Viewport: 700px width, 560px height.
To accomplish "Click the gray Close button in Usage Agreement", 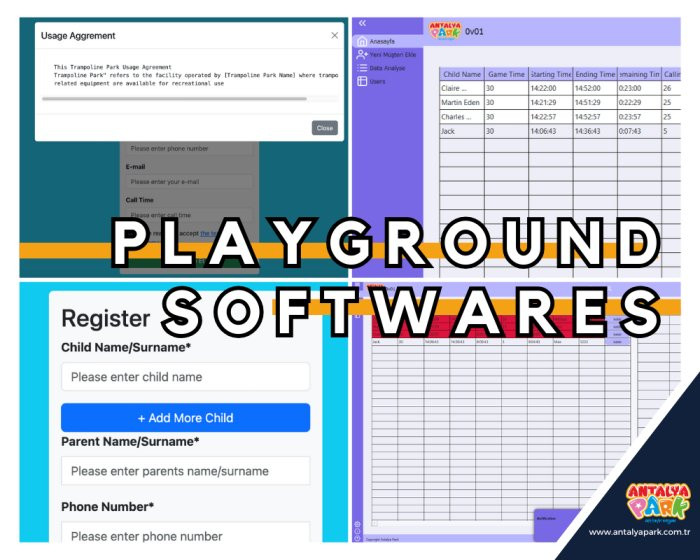I will pyautogui.click(x=325, y=128).
